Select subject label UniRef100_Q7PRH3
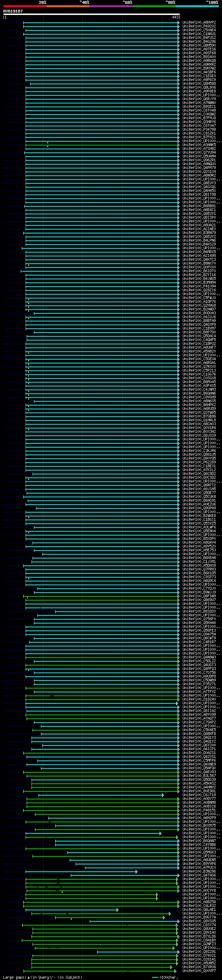The height and width of the screenshot is (980, 222). click(x=199, y=569)
